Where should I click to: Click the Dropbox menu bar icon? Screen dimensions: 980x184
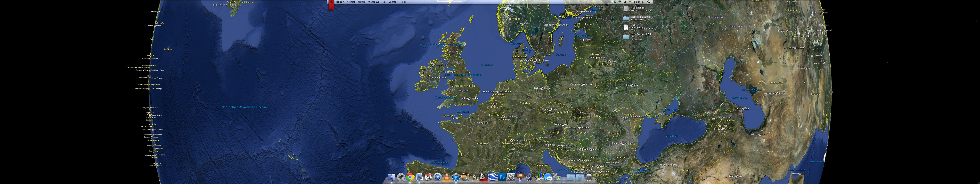615,2
